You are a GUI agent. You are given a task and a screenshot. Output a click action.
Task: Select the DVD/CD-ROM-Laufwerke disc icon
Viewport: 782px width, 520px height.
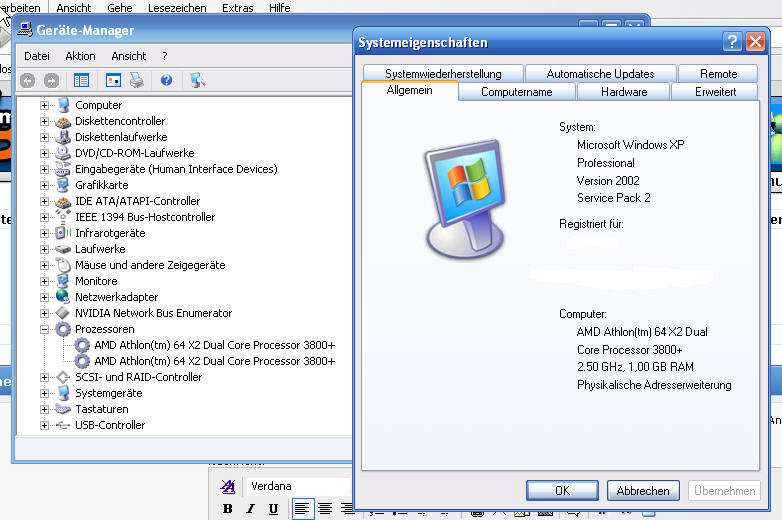tap(63, 153)
